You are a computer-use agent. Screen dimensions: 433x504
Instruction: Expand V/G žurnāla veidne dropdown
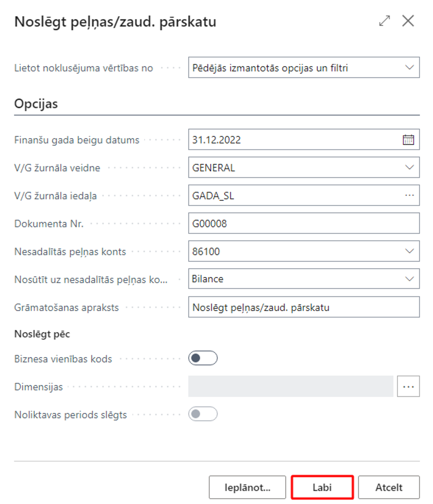tap(409, 167)
